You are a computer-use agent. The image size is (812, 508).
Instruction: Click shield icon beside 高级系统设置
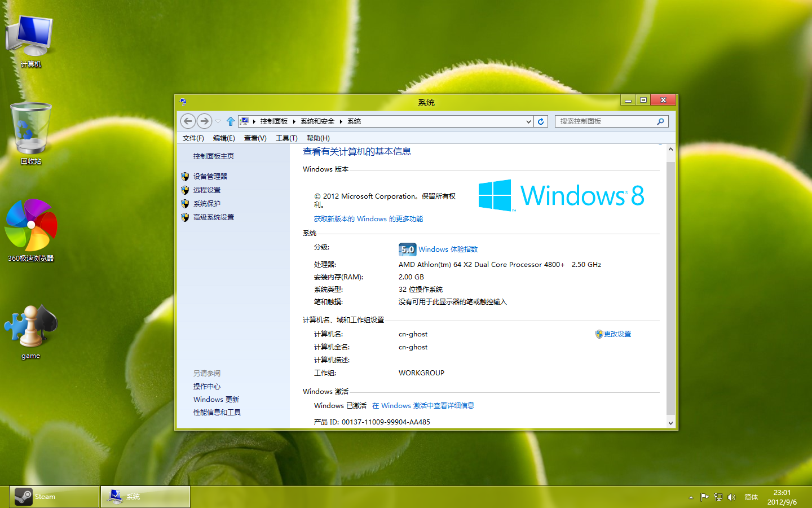[185, 217]
